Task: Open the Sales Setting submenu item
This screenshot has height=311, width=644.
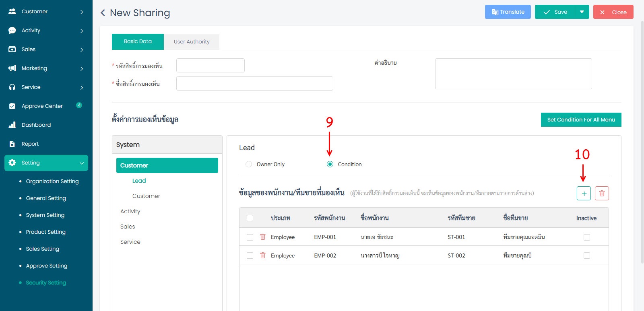Action: pos(42,249)
